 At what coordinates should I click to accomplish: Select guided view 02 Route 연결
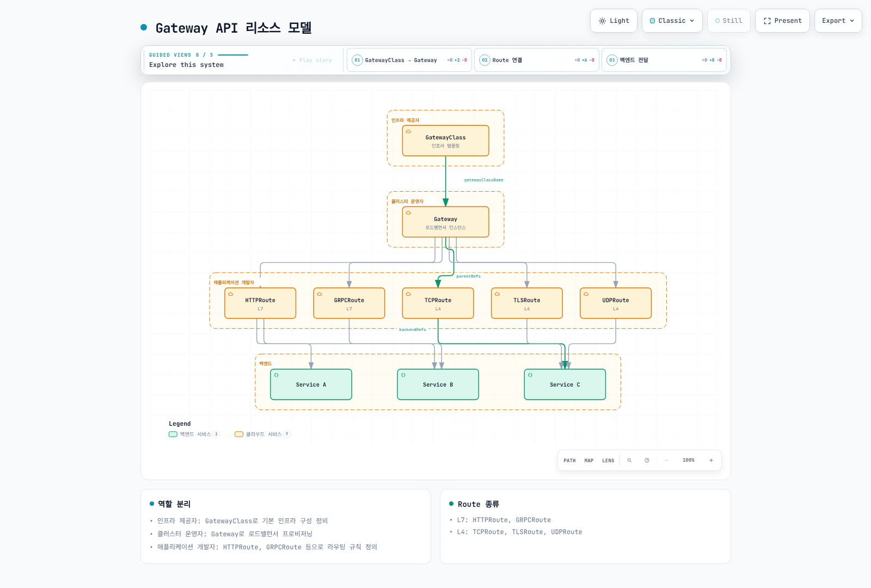(537, 60)
